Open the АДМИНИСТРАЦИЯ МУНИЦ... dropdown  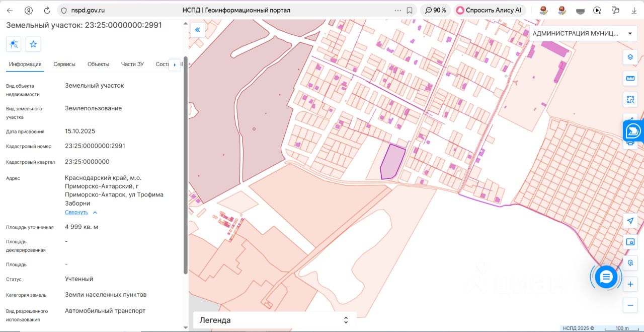click(582, 33)
